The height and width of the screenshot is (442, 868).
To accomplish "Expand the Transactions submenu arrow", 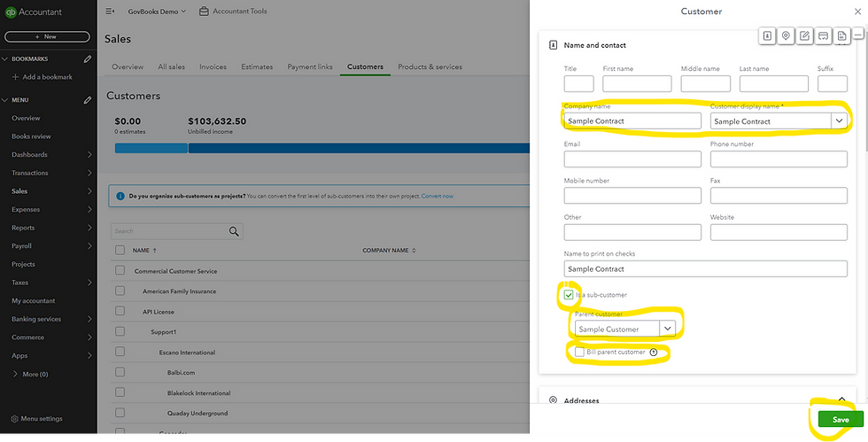I will point(89,173).
